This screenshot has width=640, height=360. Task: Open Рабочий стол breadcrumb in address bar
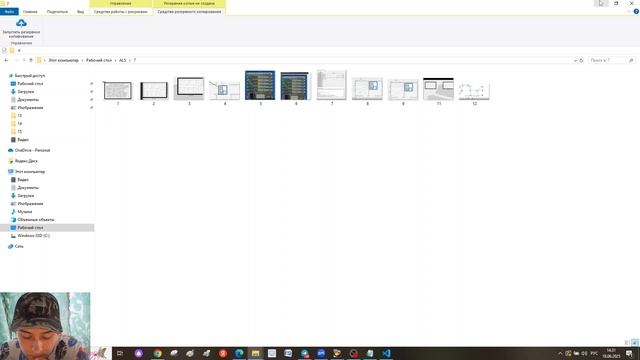pyautogui.click(x=99, y=60)
